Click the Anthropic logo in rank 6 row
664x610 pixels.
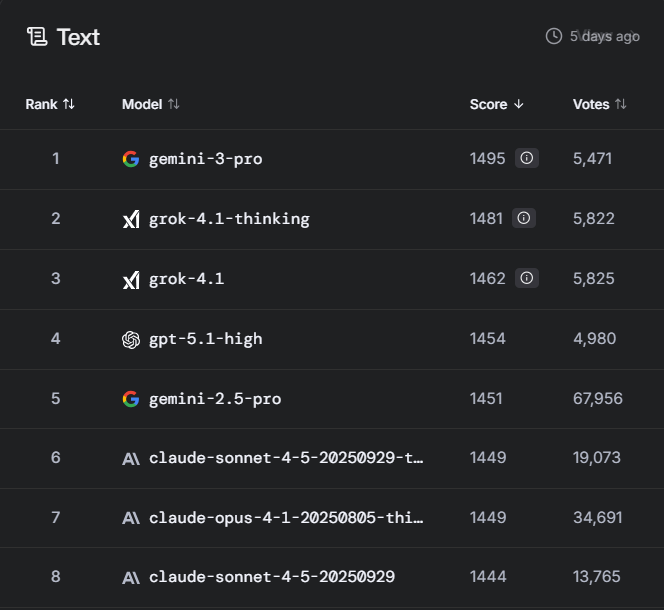point(131,458)
